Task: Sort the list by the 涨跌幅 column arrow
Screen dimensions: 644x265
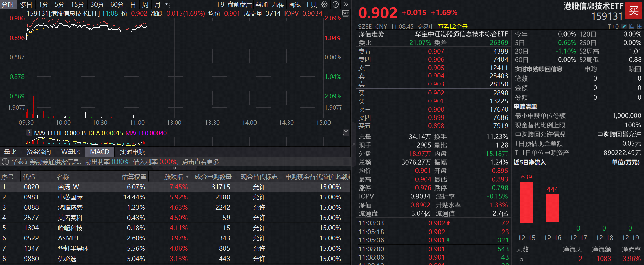Action: coord(187,177)
